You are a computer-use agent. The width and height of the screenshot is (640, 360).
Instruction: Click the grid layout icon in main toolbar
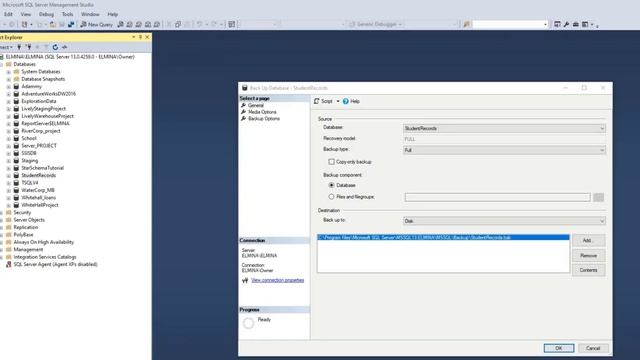pyautogui.click(x=231, y=24)
